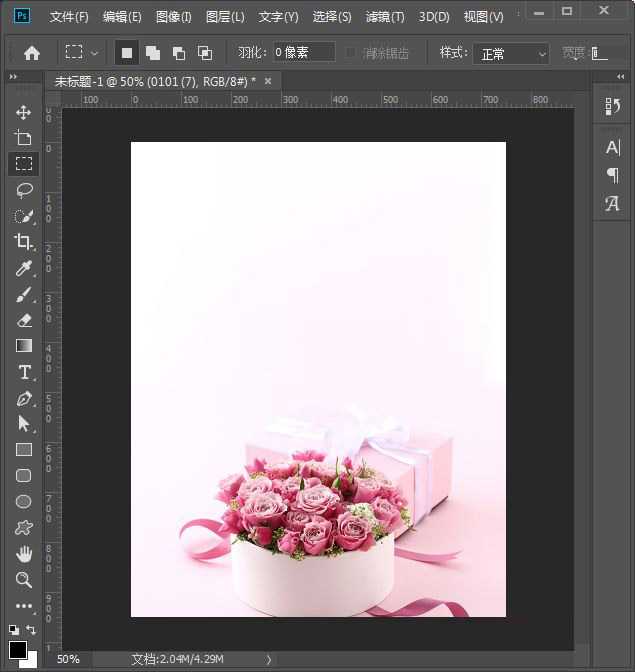635x672 pixels.
Task: Open the 图层(L) menu
Action: point(225,17)
